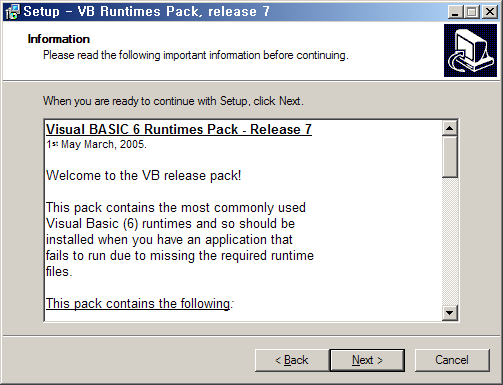
Task: Click the '1st May March, 2005.' date line
Action: click(x=96, y=144)
